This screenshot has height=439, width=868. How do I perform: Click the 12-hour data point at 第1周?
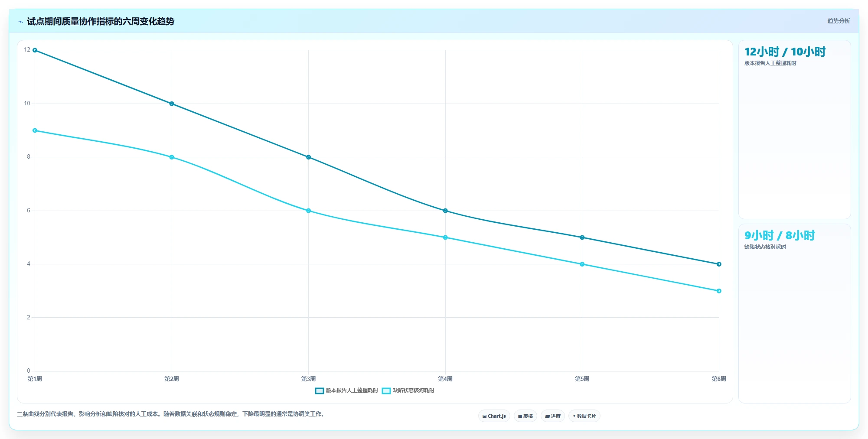point(35,50)
